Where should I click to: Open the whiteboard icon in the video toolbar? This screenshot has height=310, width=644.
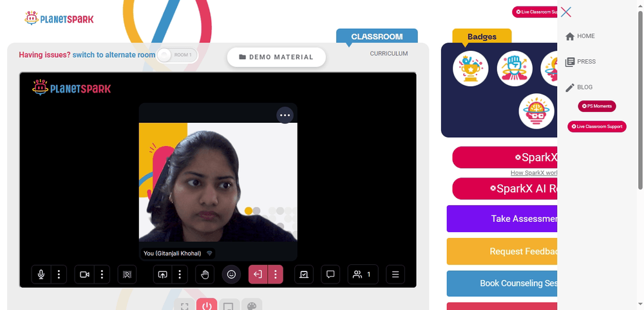[304, 275]
